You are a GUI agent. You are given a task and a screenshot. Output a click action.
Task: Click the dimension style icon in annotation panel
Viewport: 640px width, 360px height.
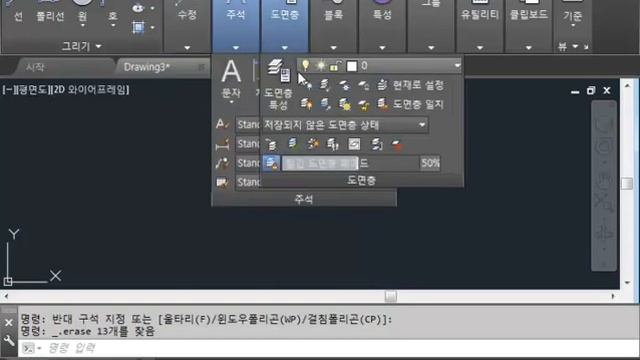tap(223, 144)
